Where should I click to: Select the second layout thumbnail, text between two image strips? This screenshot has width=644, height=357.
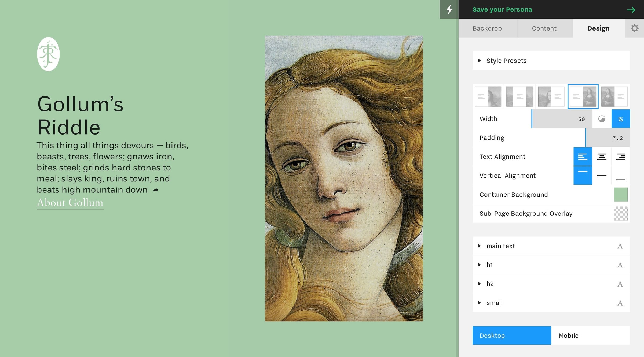(x=519, y=96)
